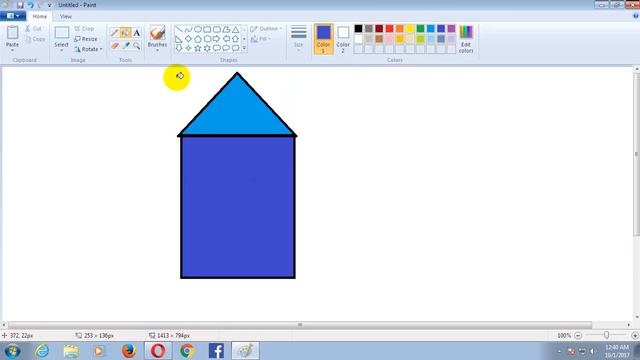This screenshot has height=360, width=640.
Task: Choose the Right triangle shape
Action: point(179,39)
